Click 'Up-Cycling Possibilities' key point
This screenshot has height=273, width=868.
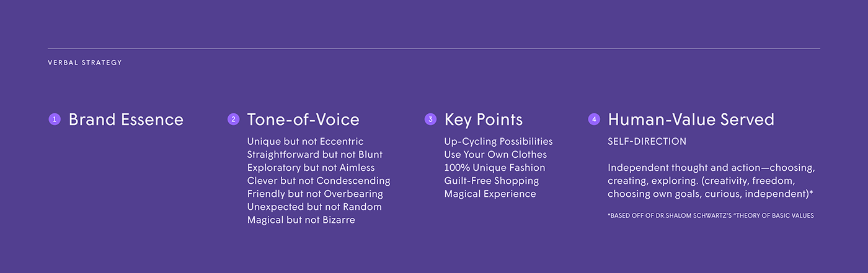498,142
